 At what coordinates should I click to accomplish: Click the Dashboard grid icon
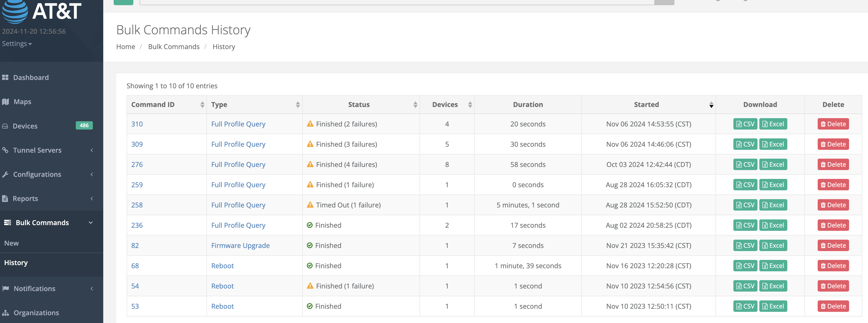point(5,78)
